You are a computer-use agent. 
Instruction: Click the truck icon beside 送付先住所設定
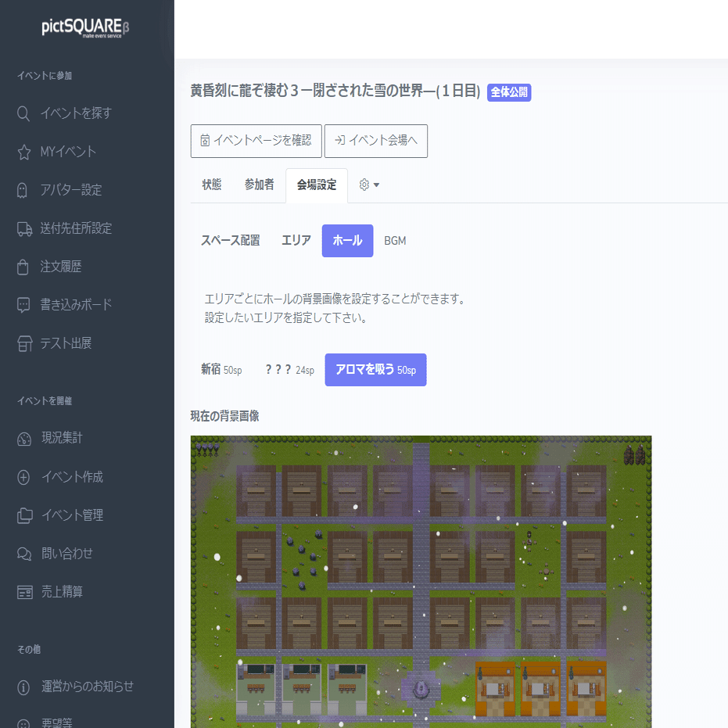[24, 229]
